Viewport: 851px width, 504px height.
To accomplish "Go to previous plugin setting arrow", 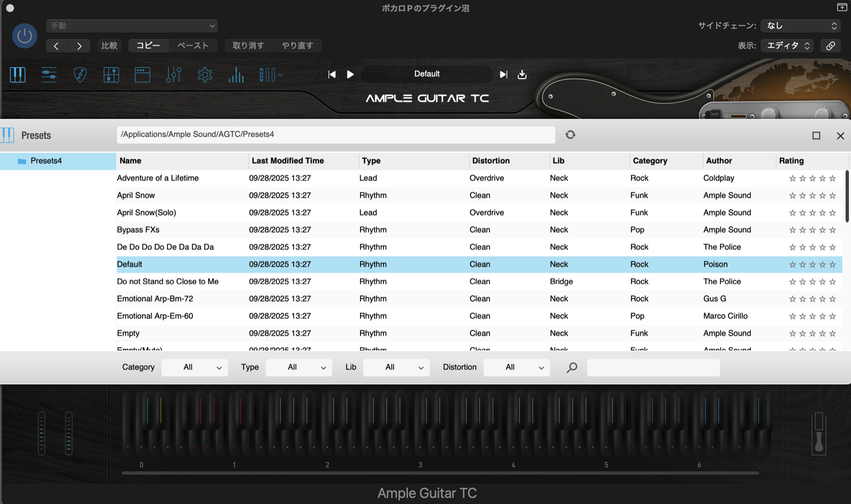I will click(x=56, y=46).
